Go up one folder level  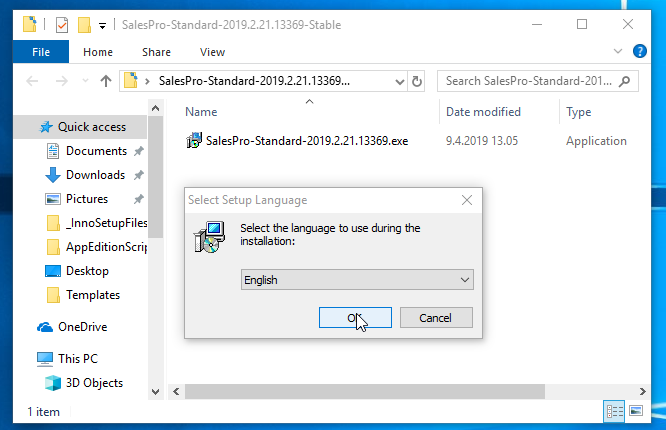tap(106, 81)
